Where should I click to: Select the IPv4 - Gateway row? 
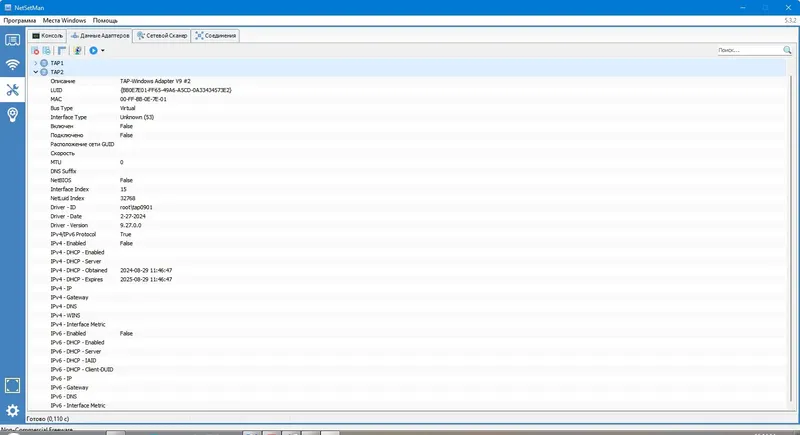click(408, 297)
